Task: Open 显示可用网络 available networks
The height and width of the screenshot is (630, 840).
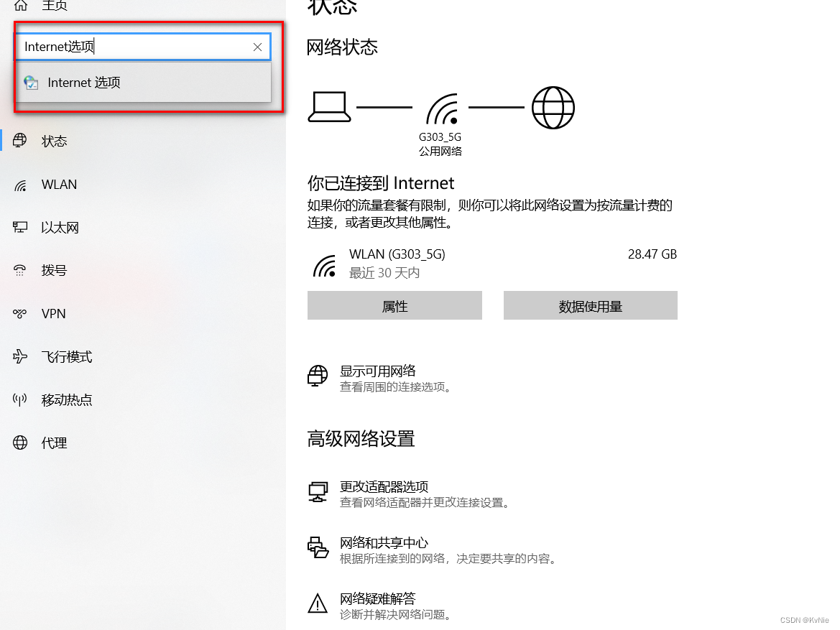Action: pos(378,371)
